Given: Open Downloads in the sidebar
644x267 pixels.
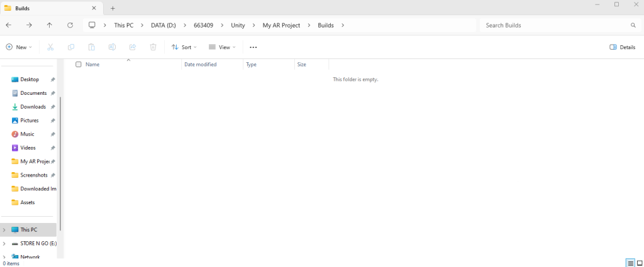Looking at the screenshot, I should click(33, 107).
